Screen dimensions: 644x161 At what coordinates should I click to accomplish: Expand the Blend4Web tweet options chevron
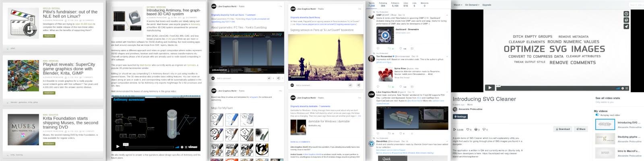tap(447, 141)
